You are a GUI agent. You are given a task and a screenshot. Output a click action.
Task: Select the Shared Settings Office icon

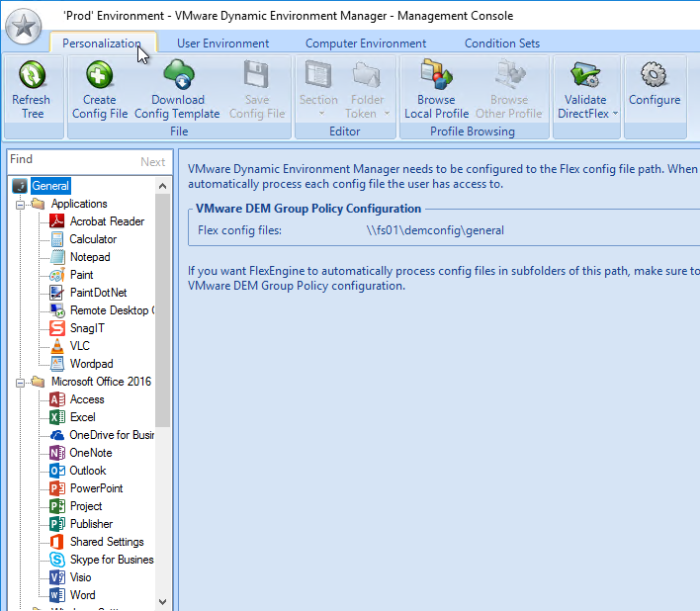57,542
